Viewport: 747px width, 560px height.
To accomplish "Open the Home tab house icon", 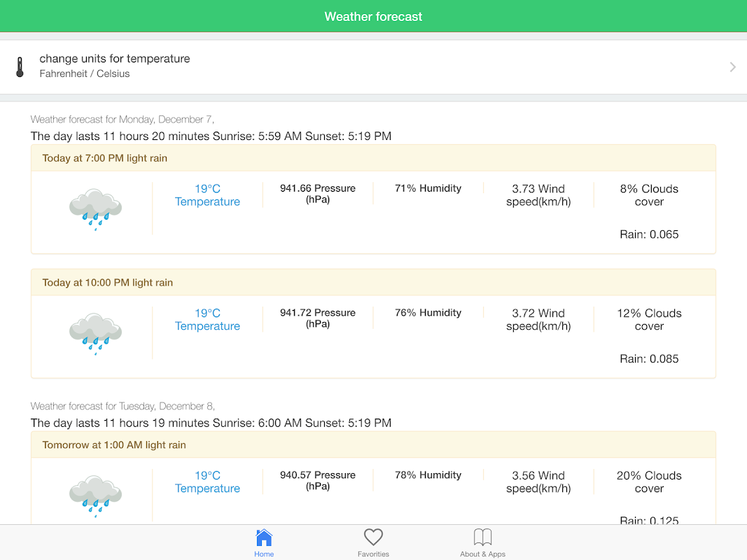I will [x=264, y=538].
